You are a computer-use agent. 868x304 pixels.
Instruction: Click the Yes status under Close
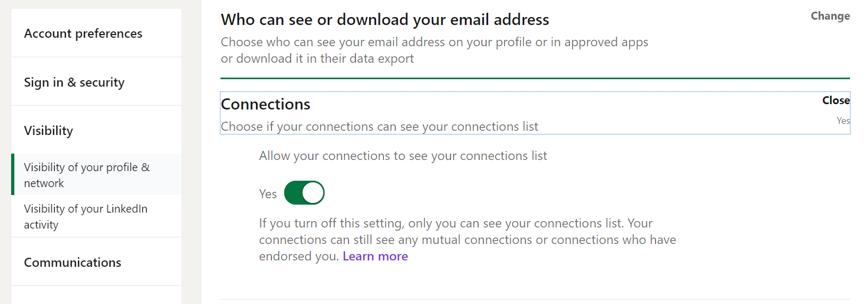click(x=843, y=121)
